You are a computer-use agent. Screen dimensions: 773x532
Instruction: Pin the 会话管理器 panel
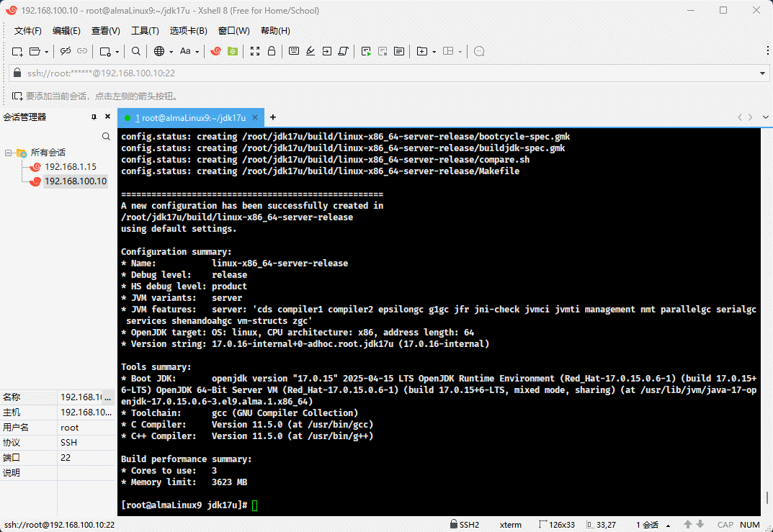(x=94, y=117)
